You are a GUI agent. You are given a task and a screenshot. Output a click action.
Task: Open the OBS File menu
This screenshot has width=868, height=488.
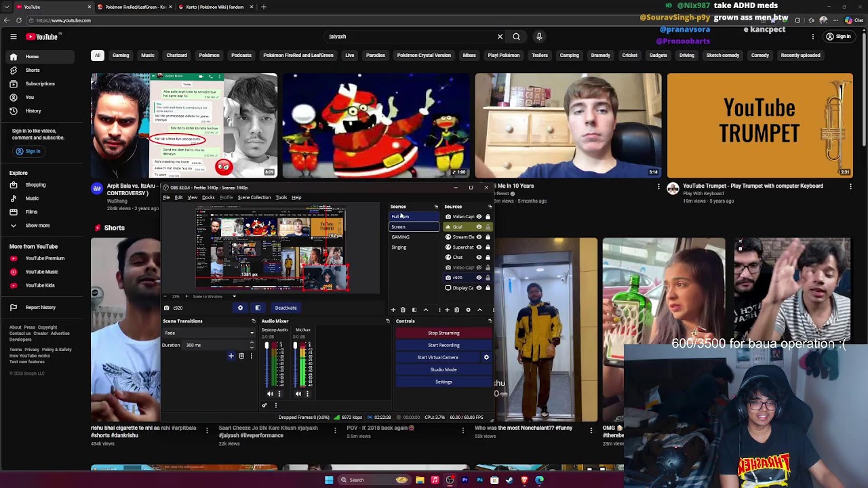[166, 197]
